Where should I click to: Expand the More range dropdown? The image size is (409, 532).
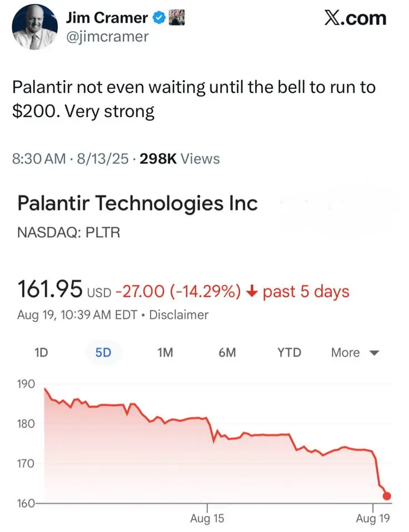click(355, 353)
